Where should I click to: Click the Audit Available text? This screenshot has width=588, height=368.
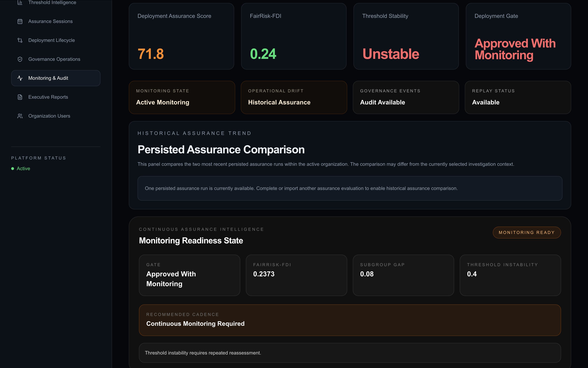coord(382,102)
